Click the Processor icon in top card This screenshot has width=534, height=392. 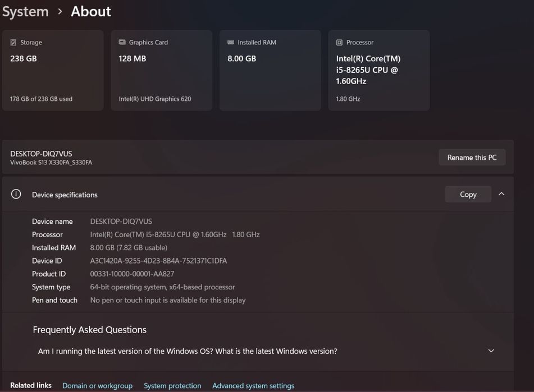(x=339, y=43)
